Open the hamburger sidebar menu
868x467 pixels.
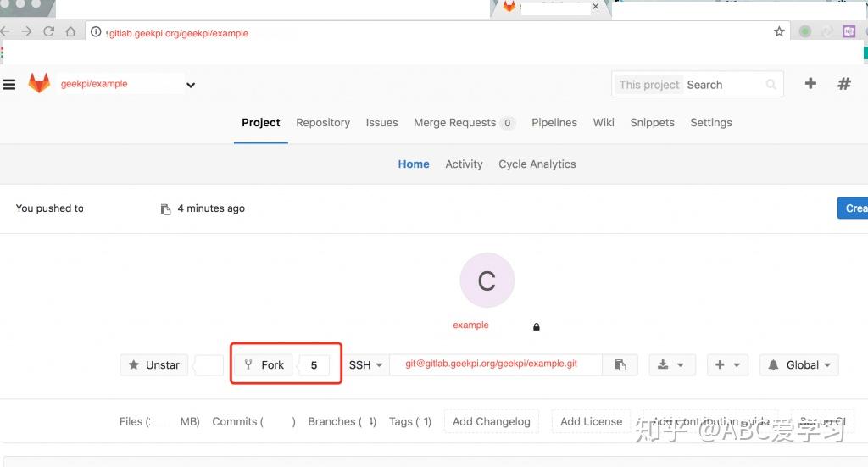8,85
